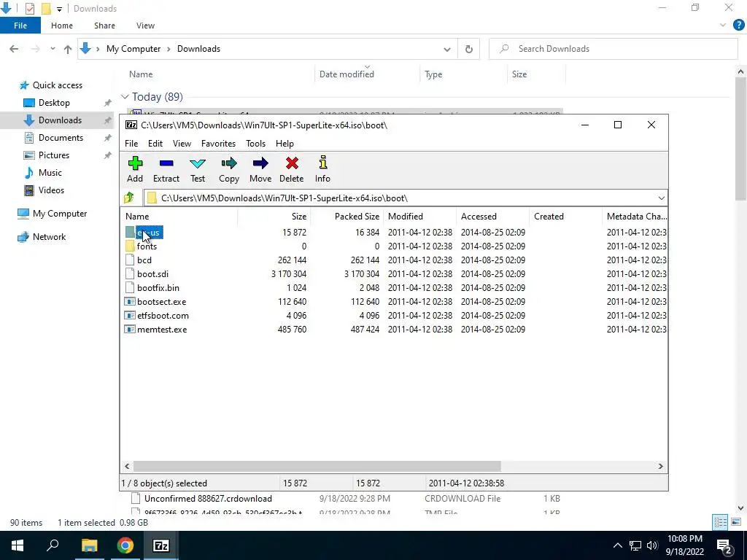Expand the 7-Zip address path dropdown

661,198
